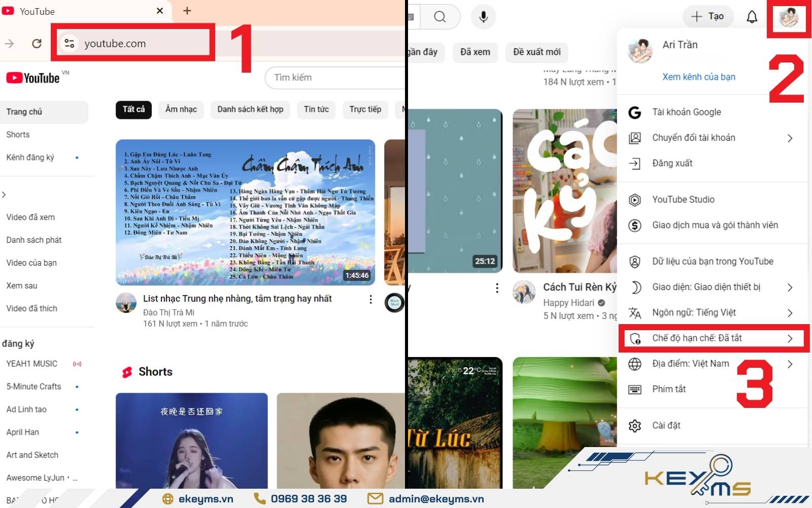Select the Âm nhạc filter chip
This screenshot has height=508, width=812.
181,110
